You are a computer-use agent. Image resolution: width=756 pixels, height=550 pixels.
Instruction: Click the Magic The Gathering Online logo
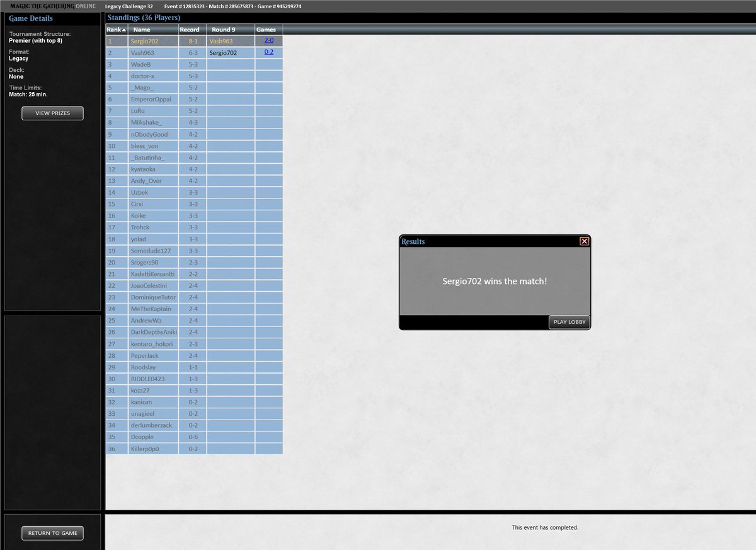coord(53,6)
